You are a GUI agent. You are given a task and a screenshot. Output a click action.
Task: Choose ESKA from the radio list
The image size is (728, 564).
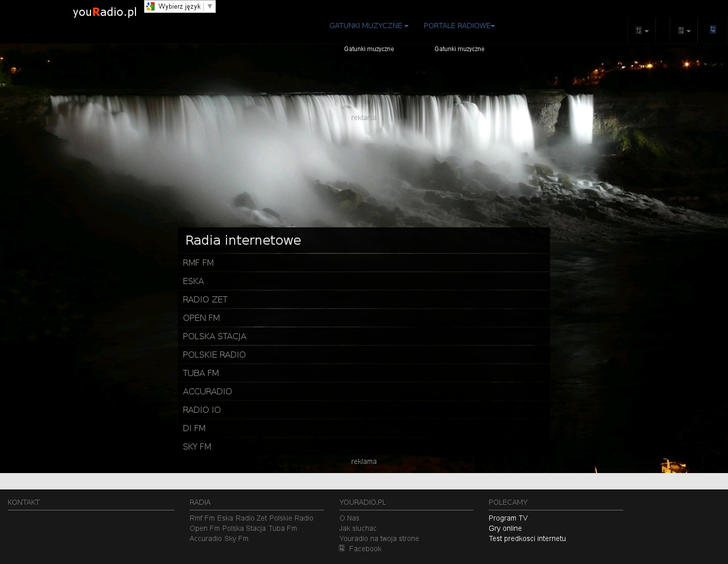(x=193, y=281)
